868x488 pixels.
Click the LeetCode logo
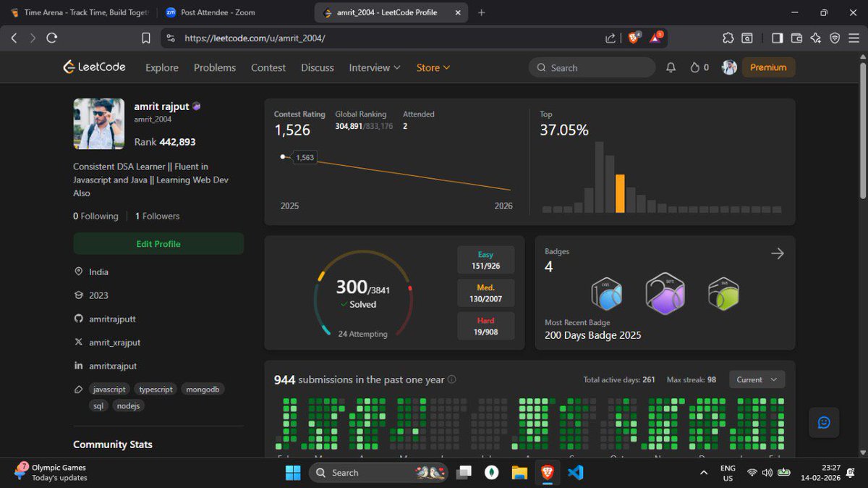(94, 67)
